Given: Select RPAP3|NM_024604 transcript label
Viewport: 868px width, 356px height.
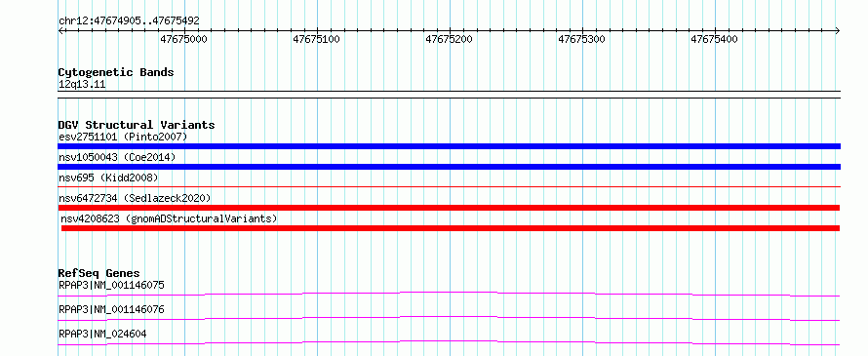Looking at the screenshot, I should 102,334.
